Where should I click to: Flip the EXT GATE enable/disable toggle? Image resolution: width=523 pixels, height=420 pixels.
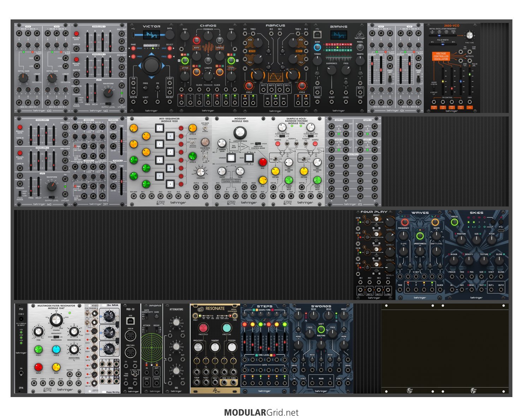(205, 128)
